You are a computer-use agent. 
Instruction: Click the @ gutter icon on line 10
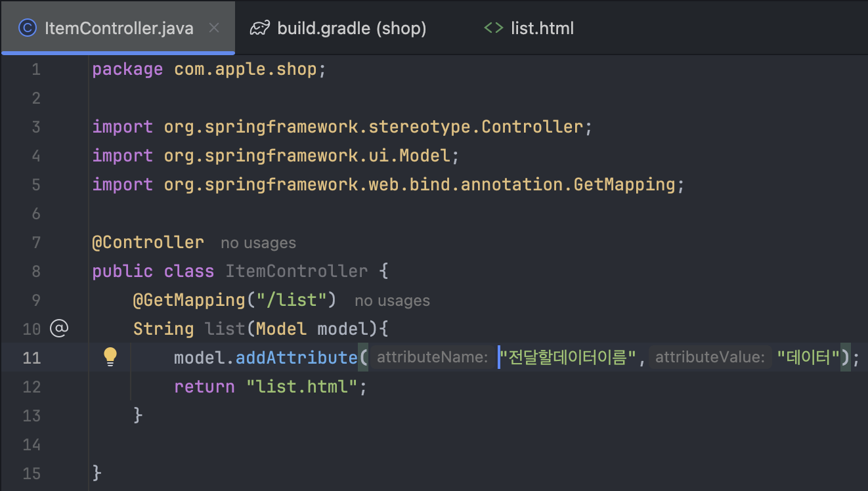[59, 328]
